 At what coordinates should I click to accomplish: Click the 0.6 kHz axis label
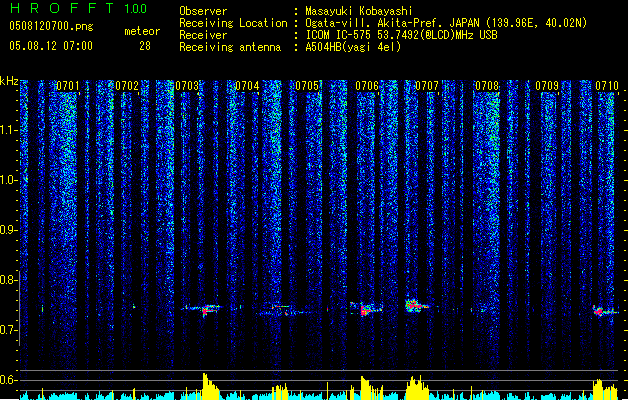pyautogui.click(x=9, y=380)
